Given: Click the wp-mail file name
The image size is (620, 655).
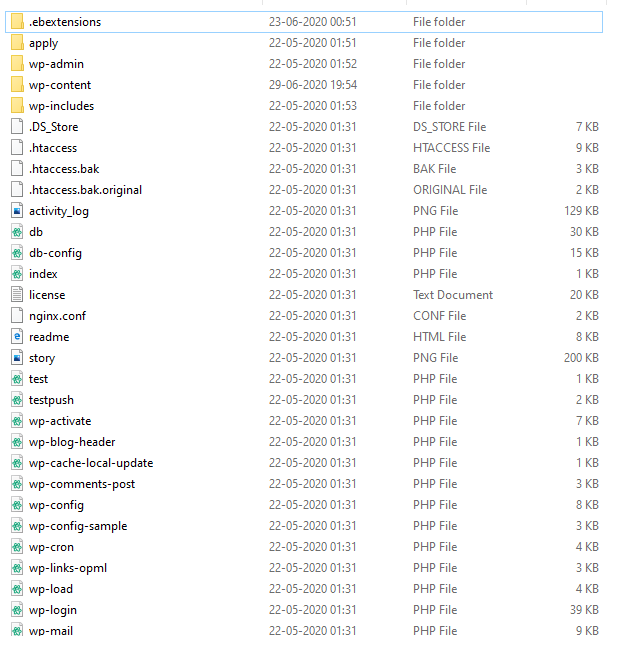Looking at the screenshot, I should 51,630.
